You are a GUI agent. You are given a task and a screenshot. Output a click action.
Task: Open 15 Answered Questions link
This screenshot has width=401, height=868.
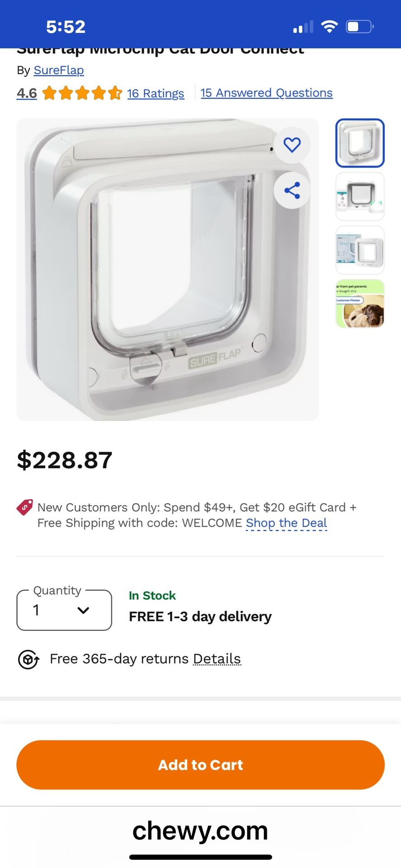(x=266, y=93)
